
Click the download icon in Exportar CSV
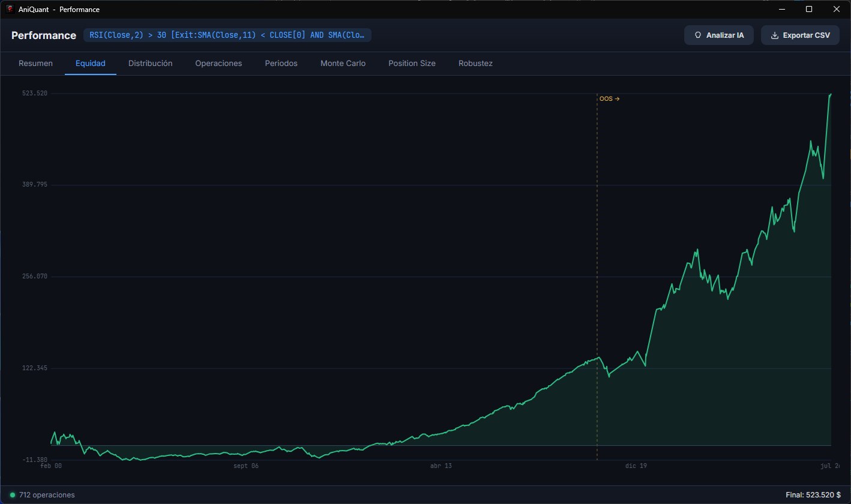(775, 35)
